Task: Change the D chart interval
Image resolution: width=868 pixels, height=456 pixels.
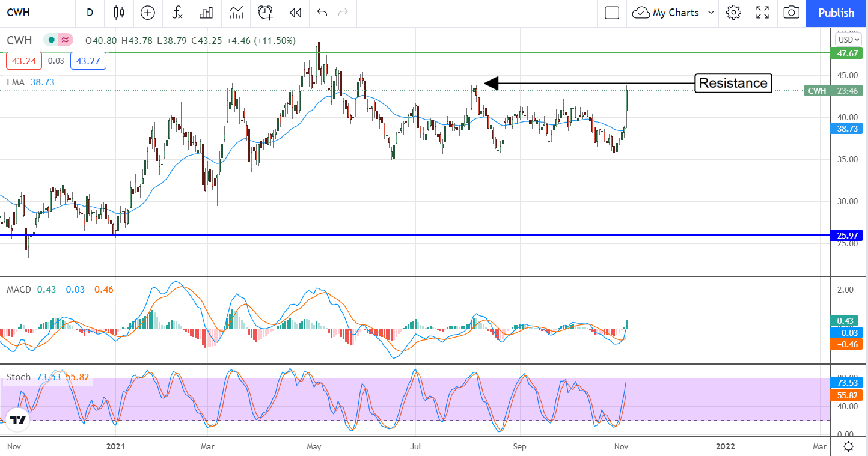Action: pos(90,13)
